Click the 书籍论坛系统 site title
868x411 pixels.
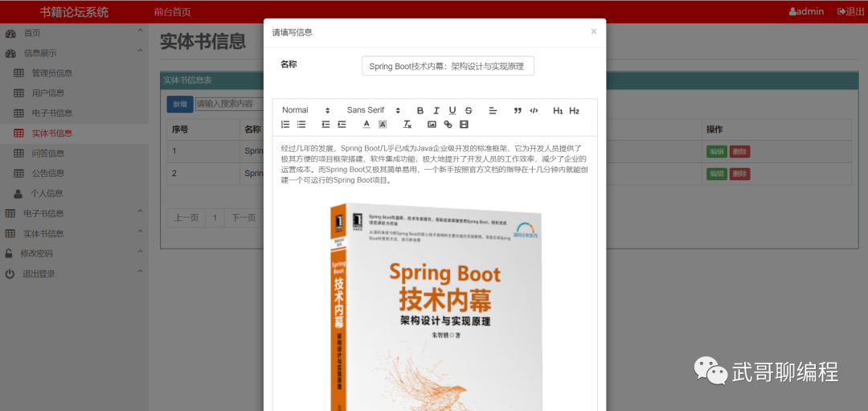(74, 11)
